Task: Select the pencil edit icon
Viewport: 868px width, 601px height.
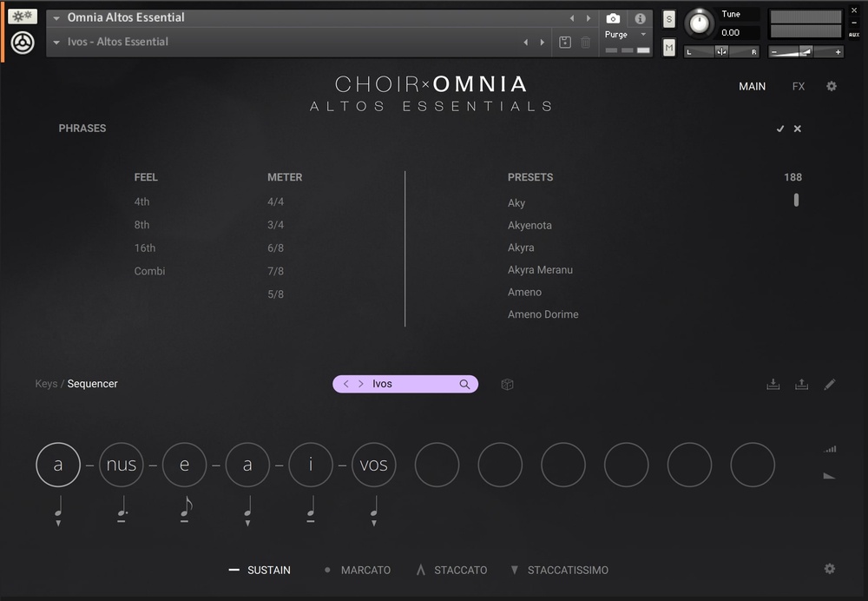Action: [831, 383]
